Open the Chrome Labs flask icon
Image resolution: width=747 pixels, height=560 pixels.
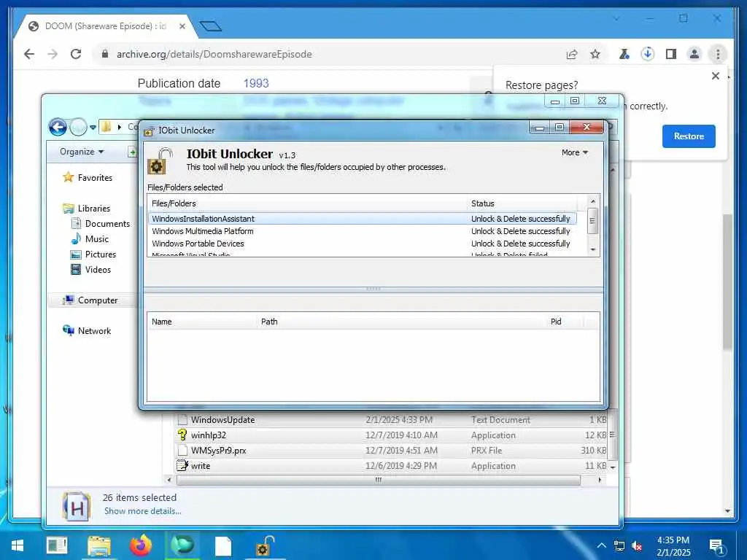coord(624,54)
